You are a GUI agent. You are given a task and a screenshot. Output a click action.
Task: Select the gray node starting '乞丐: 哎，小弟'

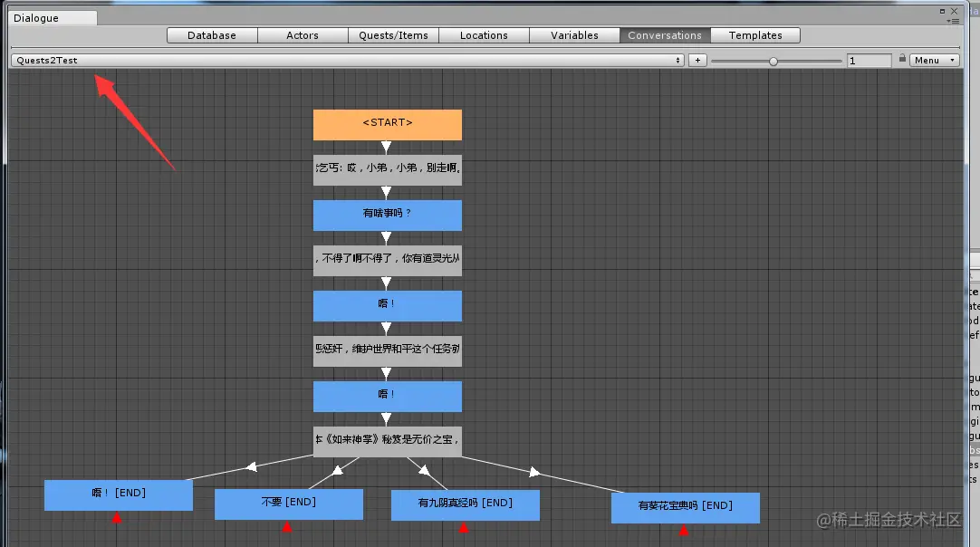pos(388,170)
